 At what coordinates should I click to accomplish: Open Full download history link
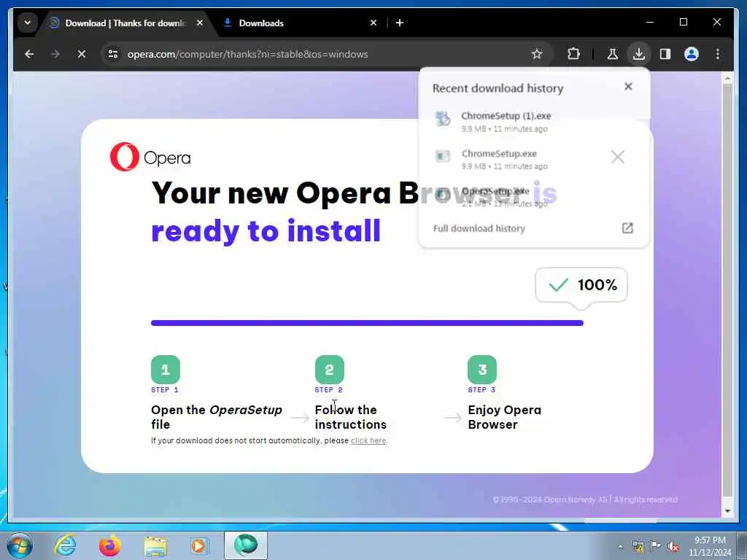pyautogui.click(x=479, y=228)
